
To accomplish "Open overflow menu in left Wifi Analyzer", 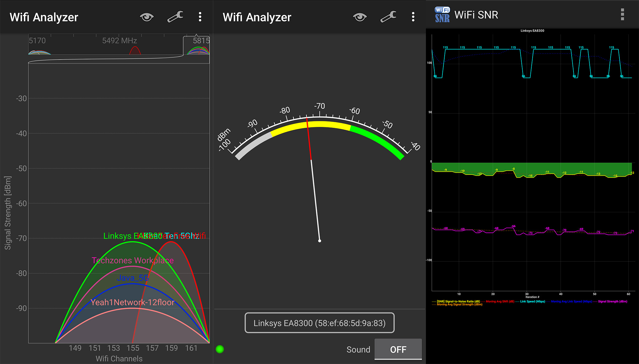I will (200, 17).
